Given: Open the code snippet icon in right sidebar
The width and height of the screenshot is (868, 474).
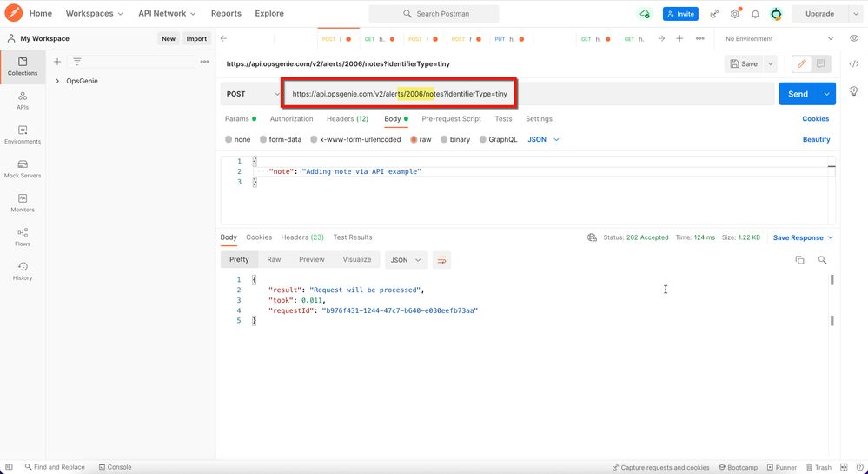Looking at the screenshot, I should [854, 63].
